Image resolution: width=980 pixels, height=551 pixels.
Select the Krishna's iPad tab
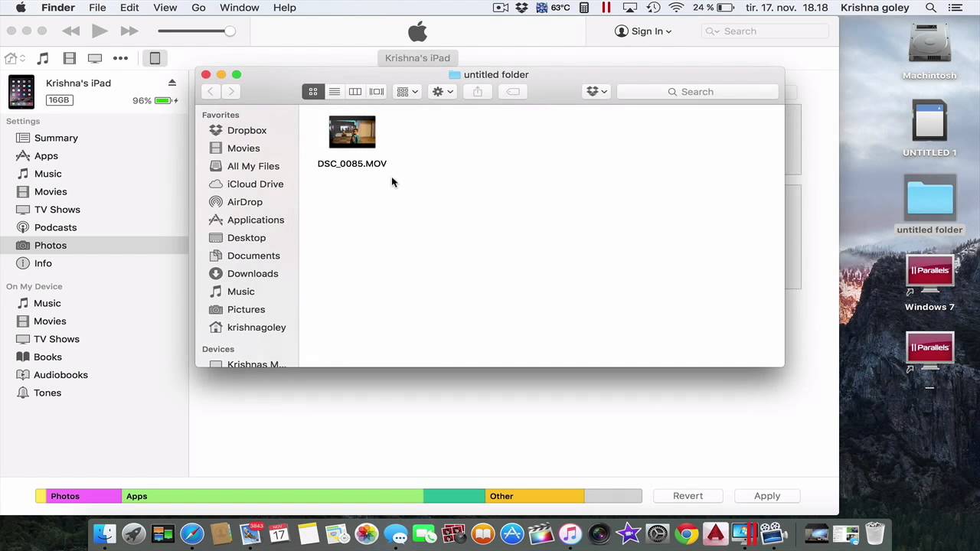point(417,58)
